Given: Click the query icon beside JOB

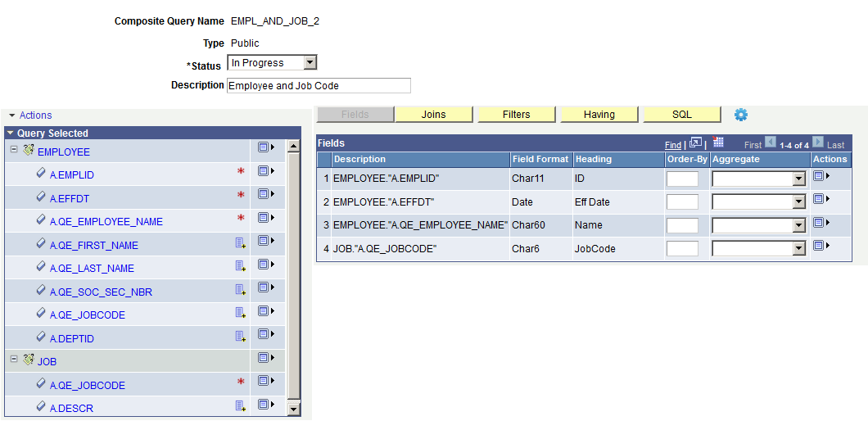Looking at the screenshot, I should [x=29, y=360].
